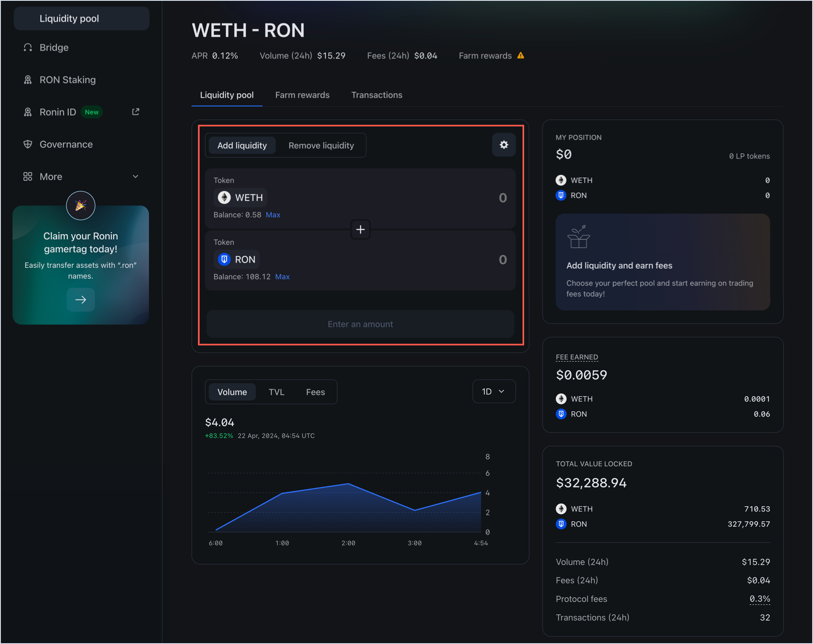Click the APR 0.12% stat

(x=215, y=56)
